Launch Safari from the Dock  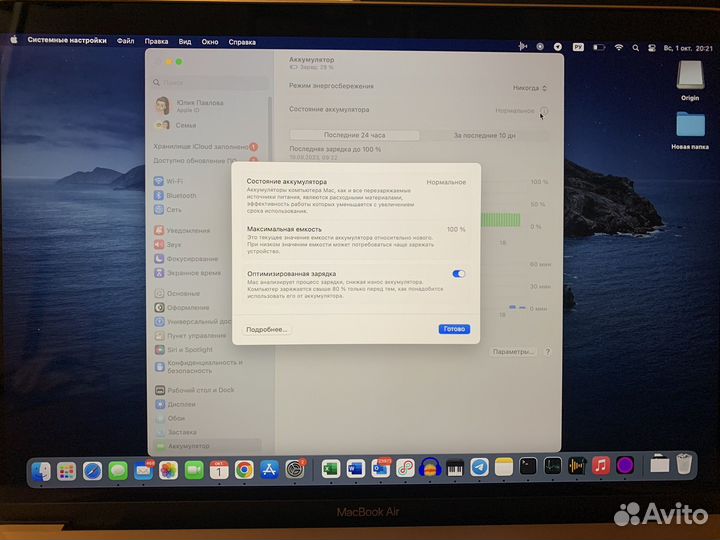(x=92, y=470)
